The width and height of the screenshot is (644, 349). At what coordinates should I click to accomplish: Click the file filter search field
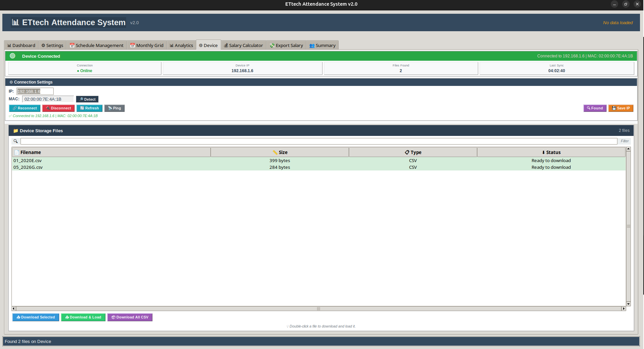pos(319,141)
